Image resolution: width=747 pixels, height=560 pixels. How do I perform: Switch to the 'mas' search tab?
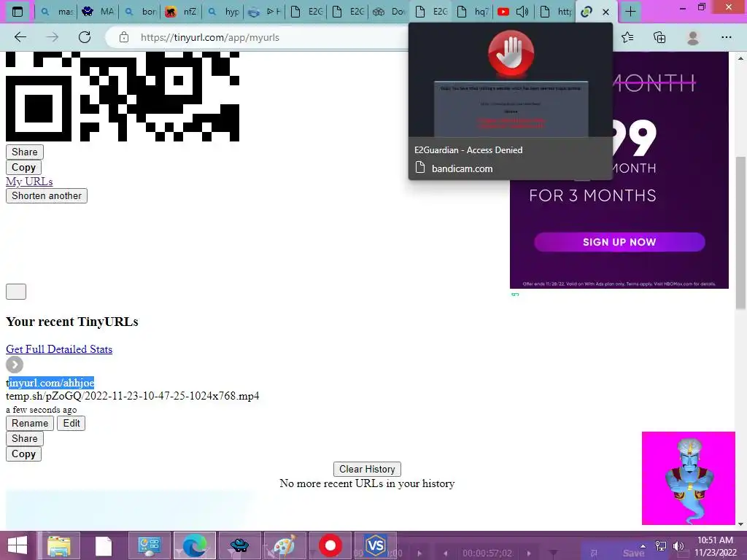tap(56, 12)
